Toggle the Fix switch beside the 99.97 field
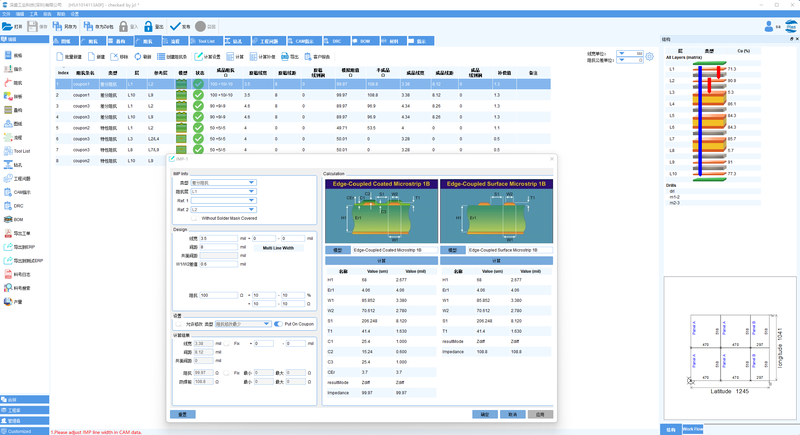 [227, 373]
